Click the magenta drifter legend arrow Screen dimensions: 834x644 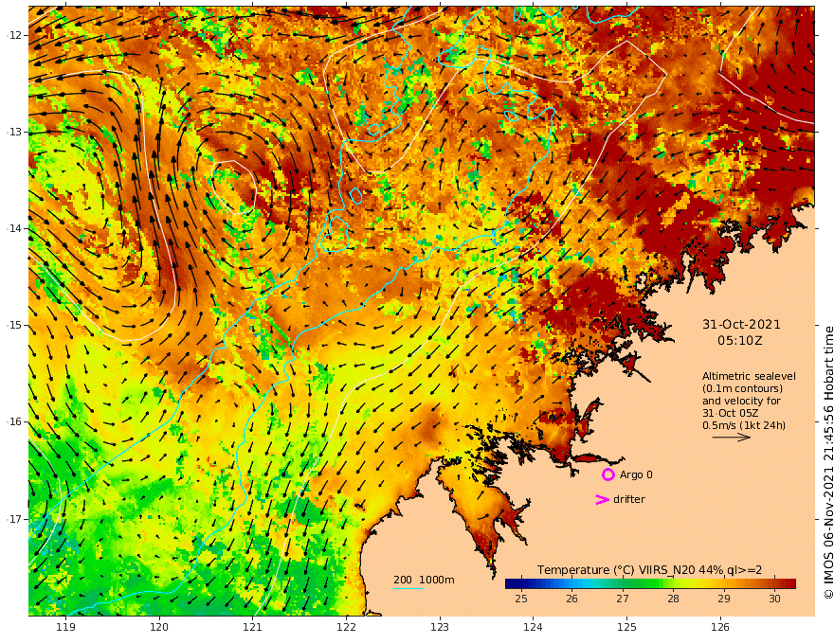[602, 499]
